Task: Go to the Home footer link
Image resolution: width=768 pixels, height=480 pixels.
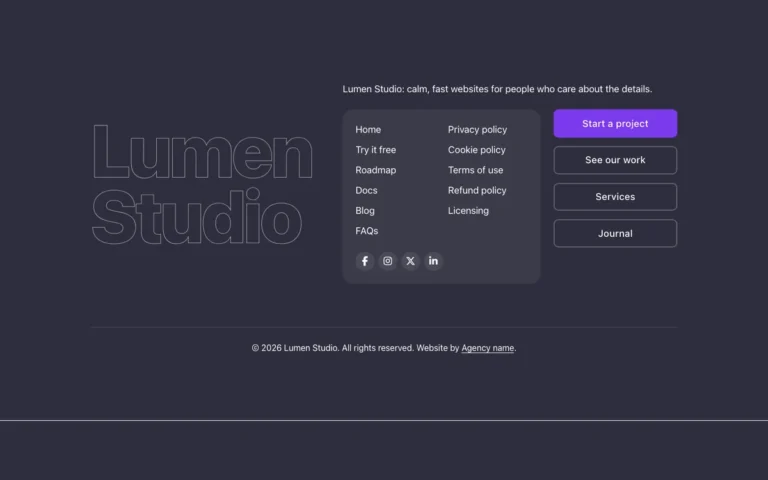Action: click(x=368, y=130)
